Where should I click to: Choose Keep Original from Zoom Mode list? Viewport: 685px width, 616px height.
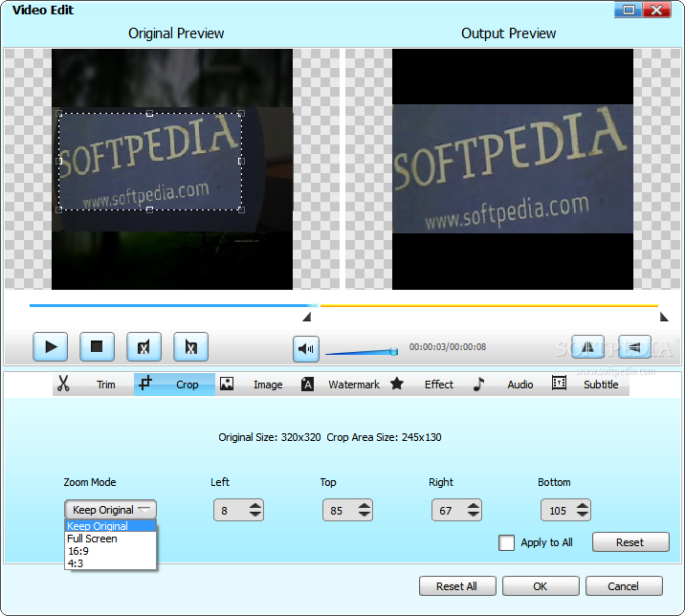[110, 525]
